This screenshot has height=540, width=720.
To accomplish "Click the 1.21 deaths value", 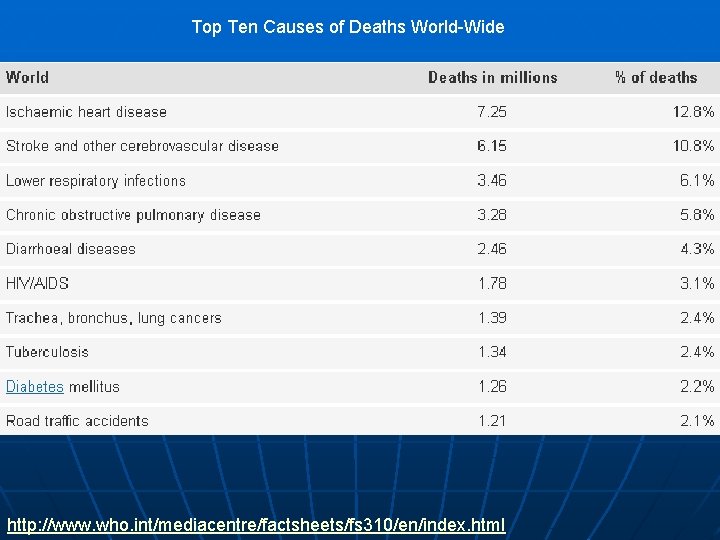I will point(492,421).
